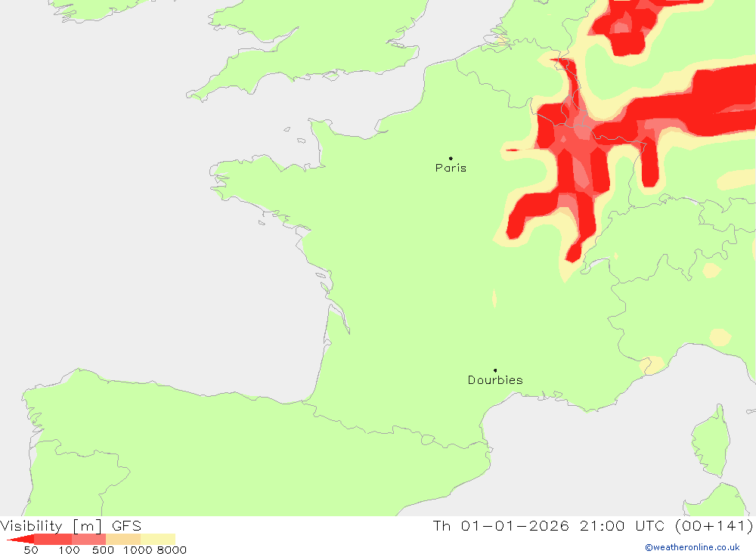
Task: Open the weatheronline.co.uk copyright link
Action: coord(692,547)
